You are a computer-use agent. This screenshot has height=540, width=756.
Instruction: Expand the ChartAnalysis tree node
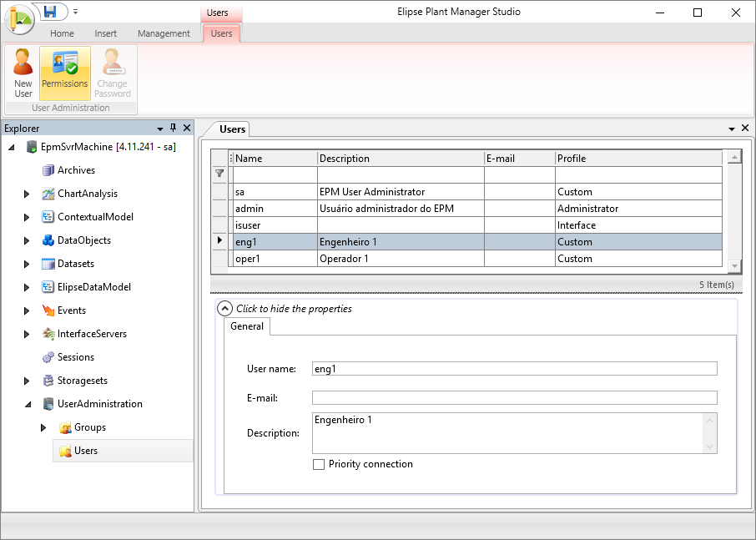[x=28, y=194]
